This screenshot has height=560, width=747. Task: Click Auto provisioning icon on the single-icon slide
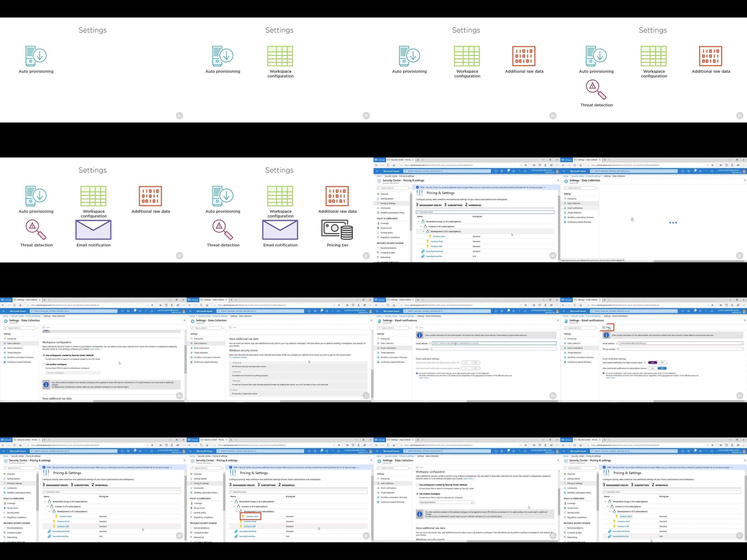[x=36, y=56]
